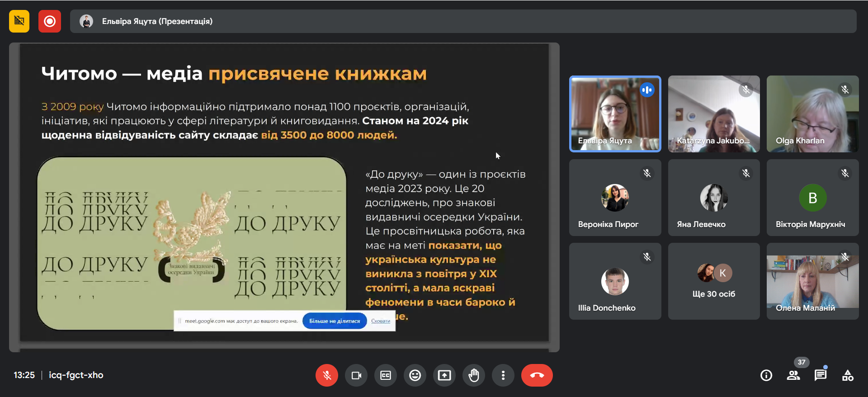Image resolution: width=868 pixels, height=397 pixels.
Task: Click muted mic icon on Katarzyna's tile
Action: coord(746,90)
